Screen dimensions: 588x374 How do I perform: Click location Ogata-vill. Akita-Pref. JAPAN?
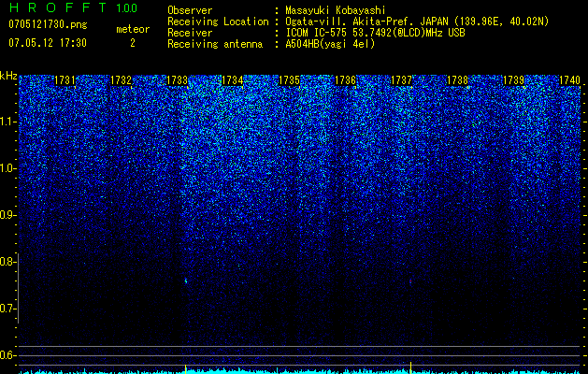point(366,22)
